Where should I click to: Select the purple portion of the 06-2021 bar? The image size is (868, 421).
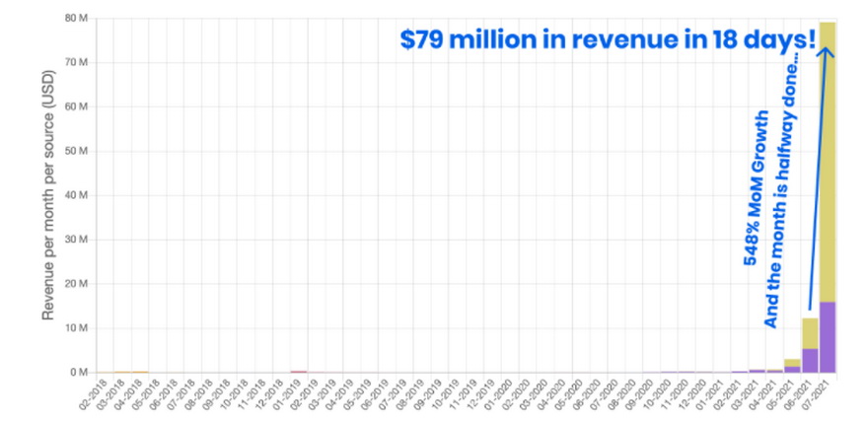[810, 361]
